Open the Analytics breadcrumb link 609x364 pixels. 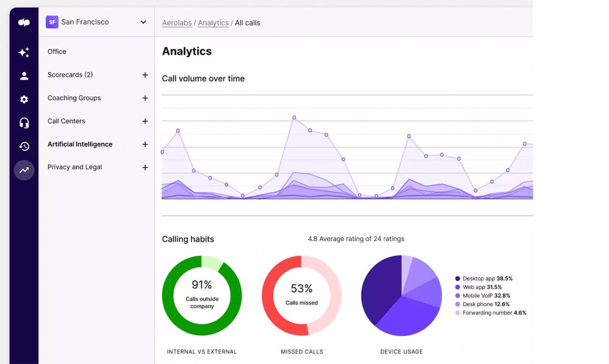213,23
